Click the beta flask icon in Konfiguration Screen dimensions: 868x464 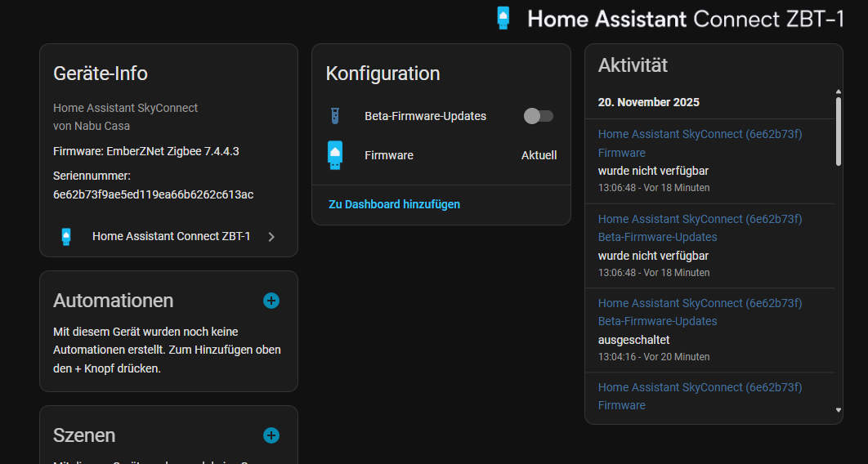[x=334, y=117]
